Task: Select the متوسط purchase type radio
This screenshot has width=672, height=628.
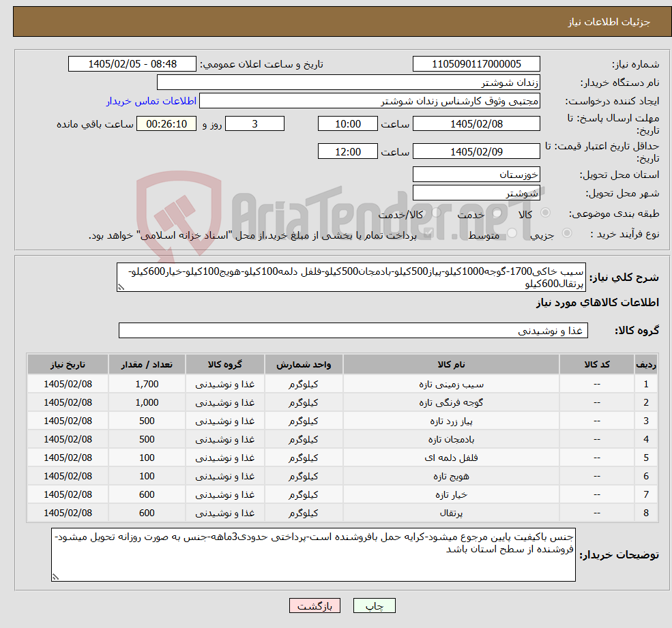Action: coord(512,233)
